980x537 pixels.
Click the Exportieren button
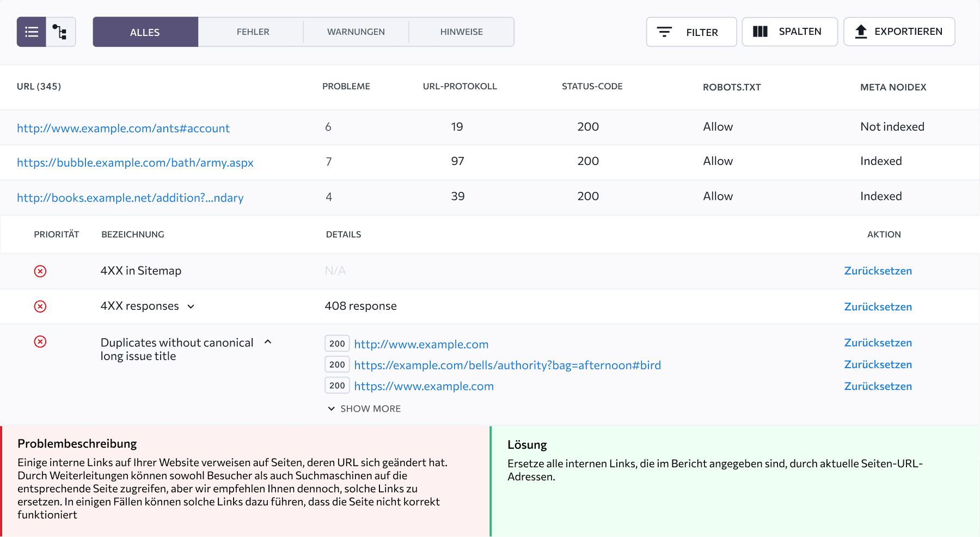pyautogui.click(x=899, y=32)
